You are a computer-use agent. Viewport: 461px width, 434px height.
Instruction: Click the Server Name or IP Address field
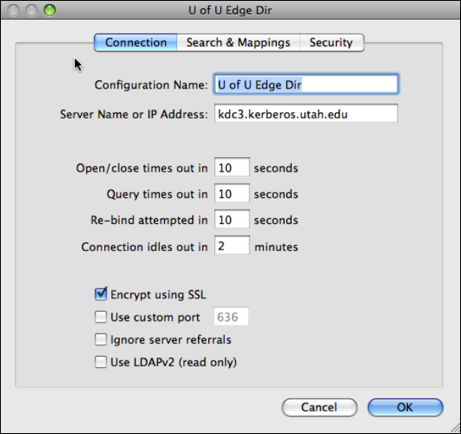coord(306,114)
